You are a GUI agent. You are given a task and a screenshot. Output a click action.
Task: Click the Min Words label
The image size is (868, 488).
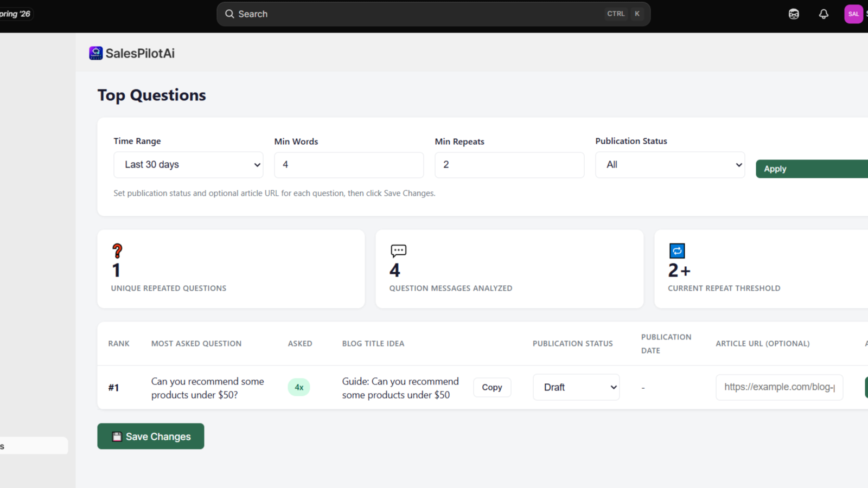(x=296, y=142)
